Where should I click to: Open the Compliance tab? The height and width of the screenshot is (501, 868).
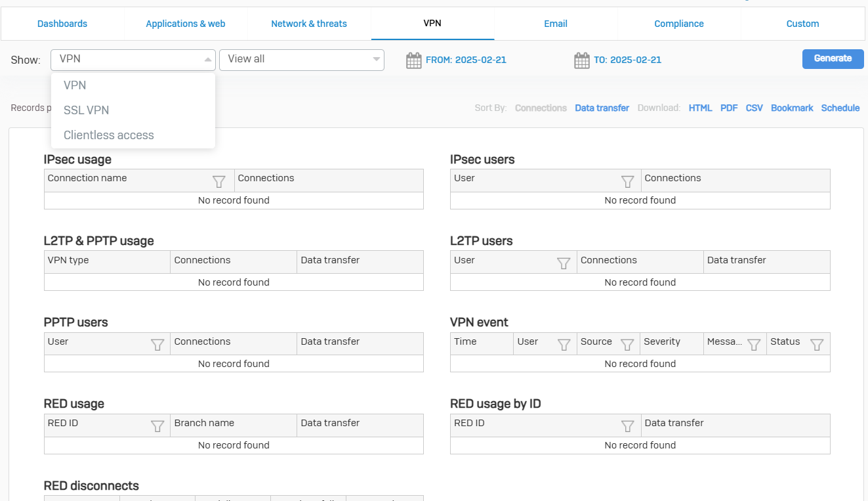coord(678,24)
